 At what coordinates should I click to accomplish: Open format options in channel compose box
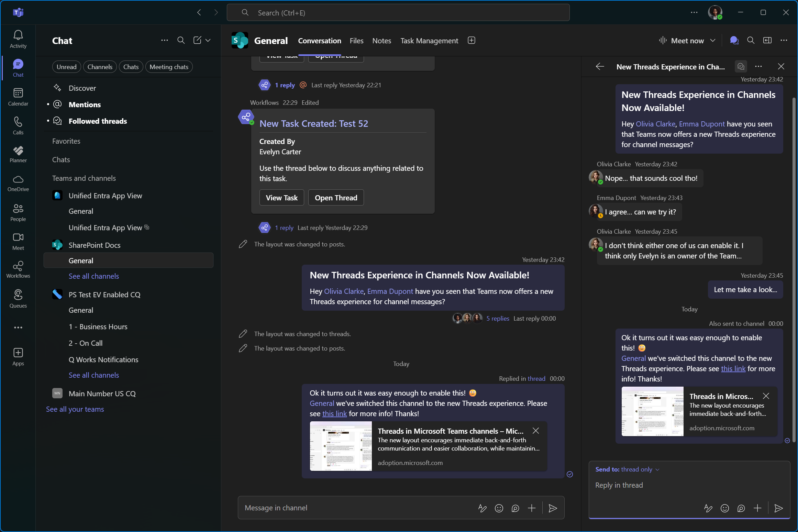pos(483,508)
